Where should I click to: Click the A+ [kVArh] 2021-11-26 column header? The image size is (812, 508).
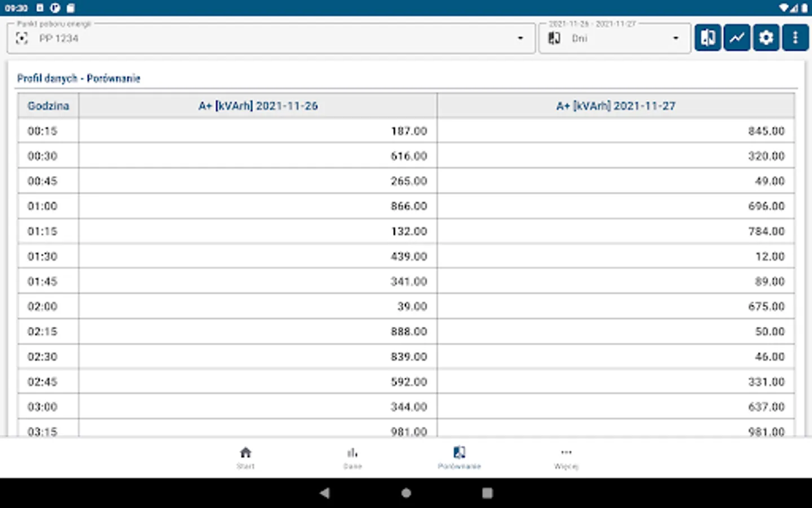[x=258, y=106]
